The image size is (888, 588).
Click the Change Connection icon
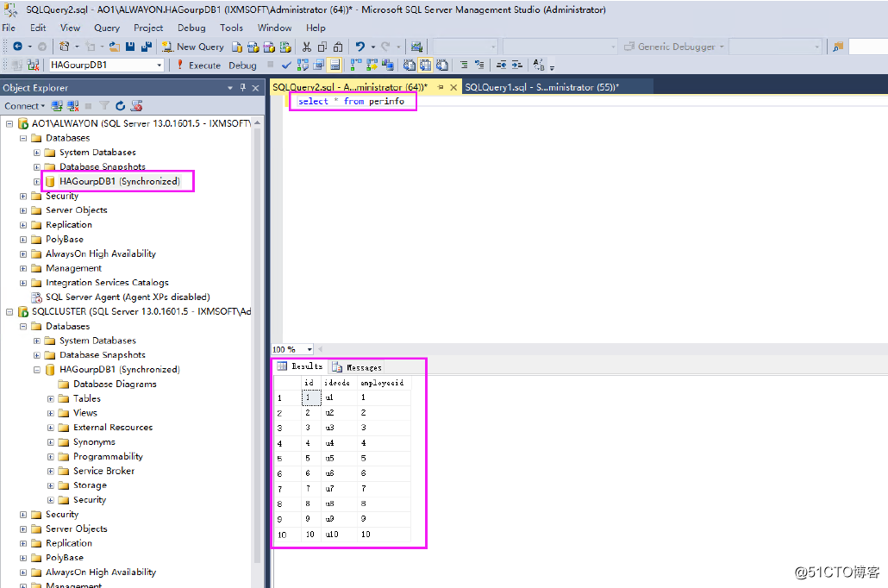coord(34,66)
